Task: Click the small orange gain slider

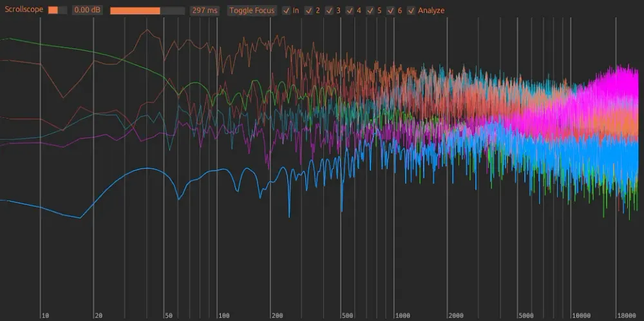Action: click(x=57, y=10)
